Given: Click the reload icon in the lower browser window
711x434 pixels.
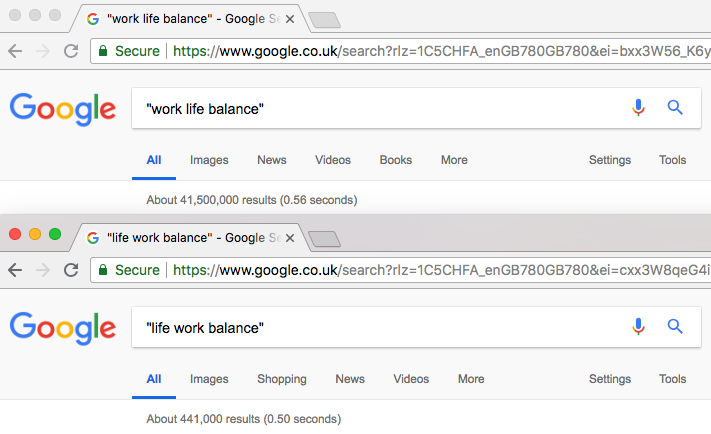Looking at the screenshot, I should click(71, 270).
